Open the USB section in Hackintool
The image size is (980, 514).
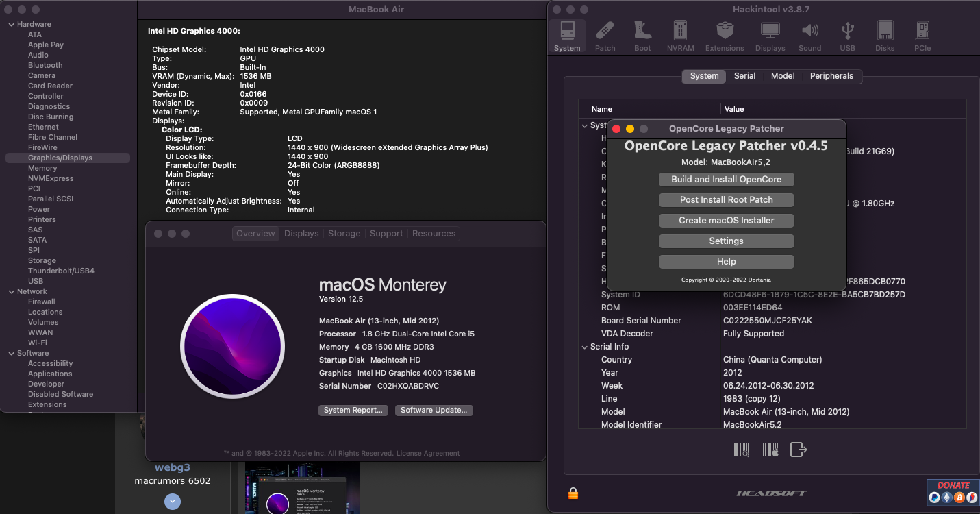click(x=847, y=36)
